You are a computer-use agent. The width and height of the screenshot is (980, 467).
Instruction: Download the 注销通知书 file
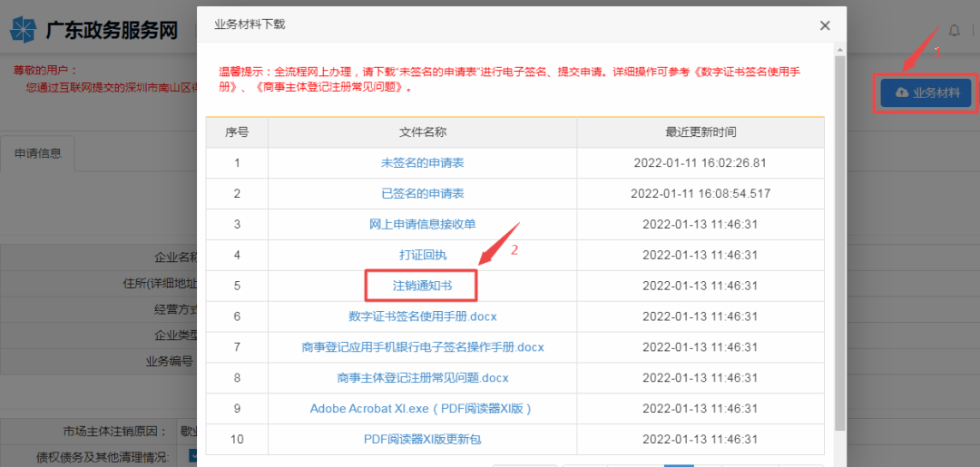pos(423,286)
